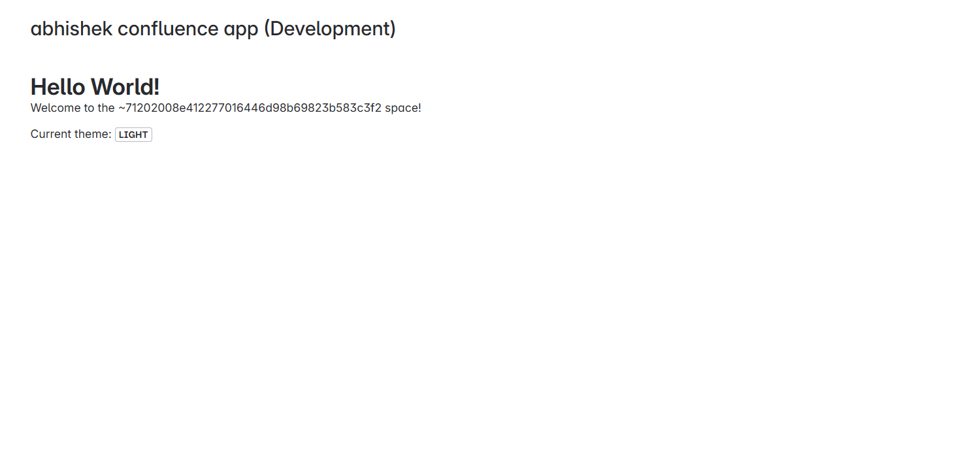
Task: Click the ~71202008e4... space key text
Action: coord(250,108)
